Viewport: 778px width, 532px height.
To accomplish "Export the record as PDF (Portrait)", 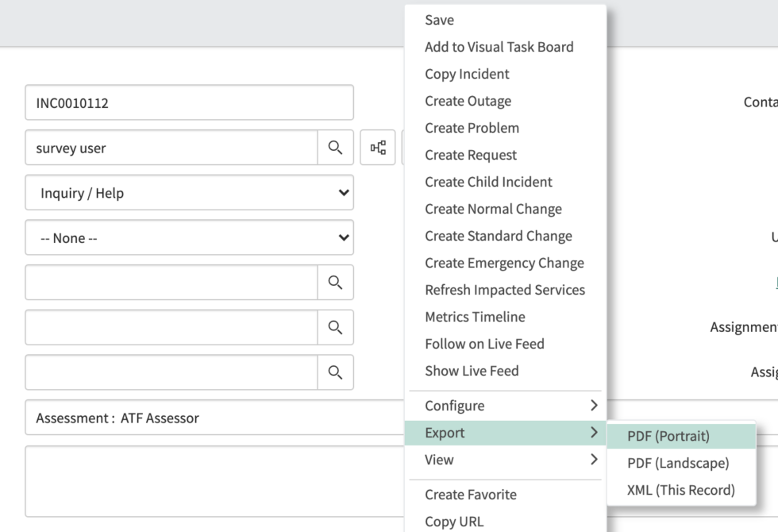I will 667,435.
